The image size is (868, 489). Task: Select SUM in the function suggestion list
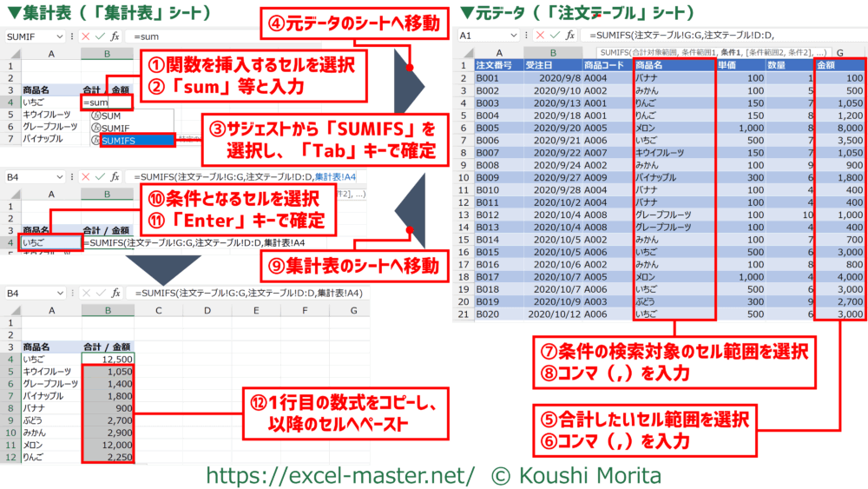click(x=110, y=116)
